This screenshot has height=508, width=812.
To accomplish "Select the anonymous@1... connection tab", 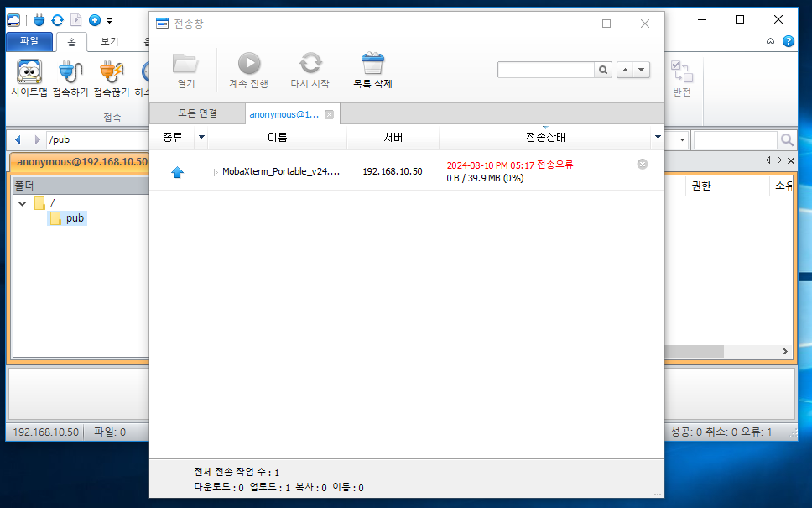I will pyautogui.click(x=284, y=114).
